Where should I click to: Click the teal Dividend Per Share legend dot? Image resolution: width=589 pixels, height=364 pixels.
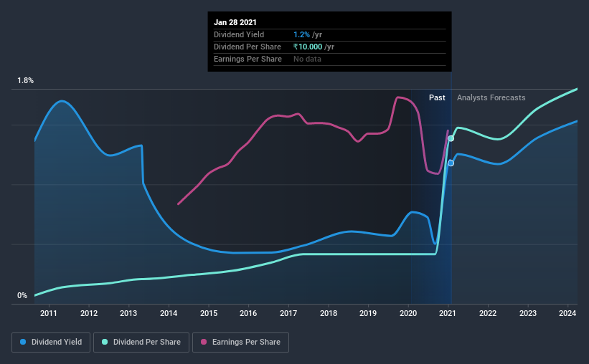(105, 342)
